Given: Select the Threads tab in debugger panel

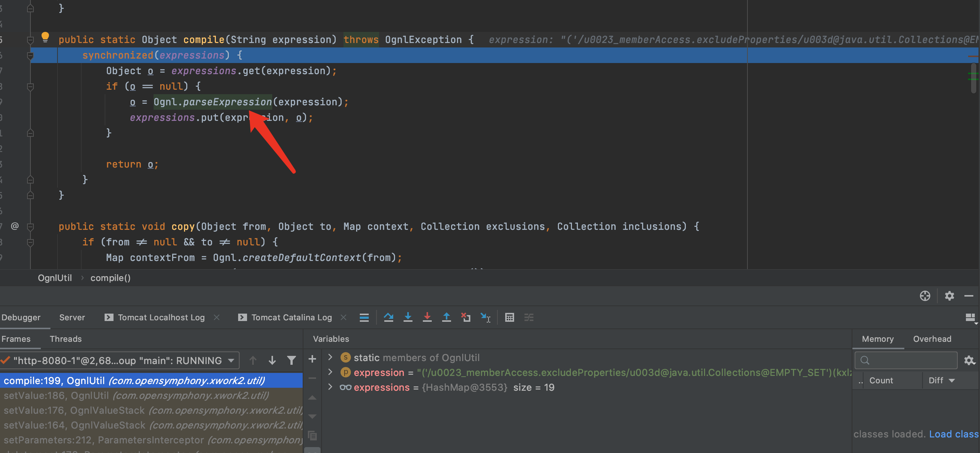Looking at the screenshot, I should [66, 338].
